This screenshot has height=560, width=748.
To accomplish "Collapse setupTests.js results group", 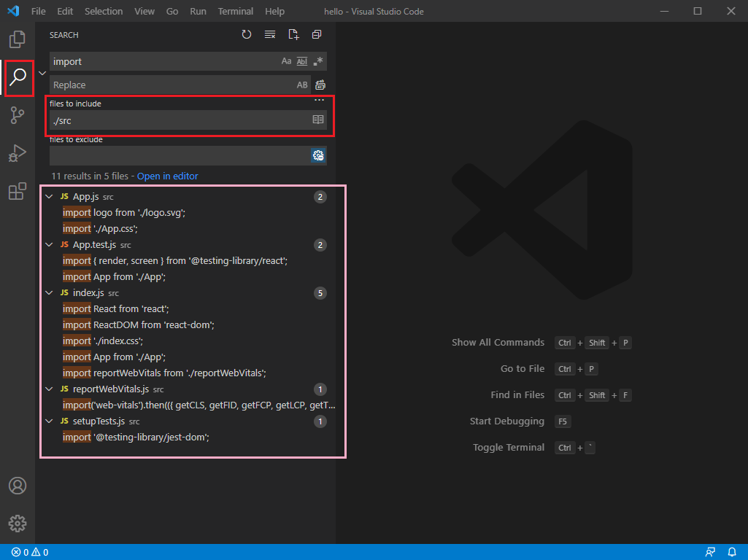I will [49, 421].
